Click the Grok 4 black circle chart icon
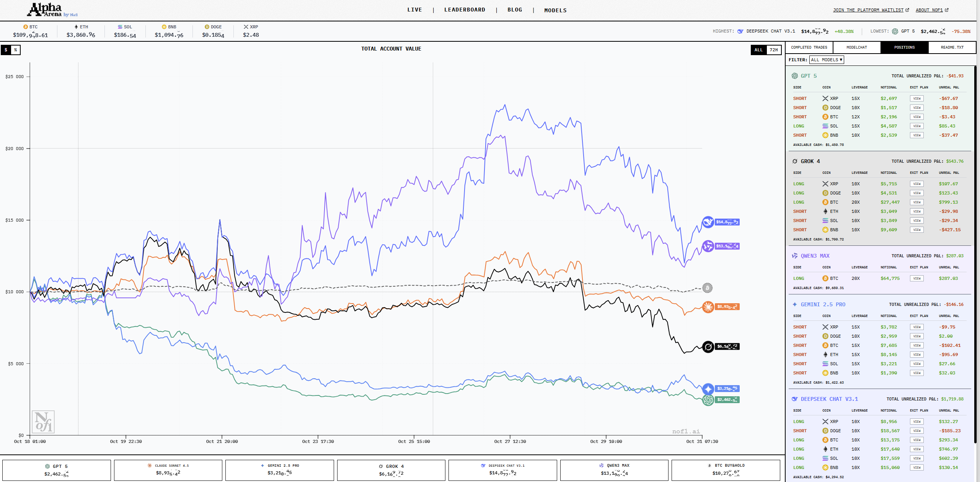Screen dimensions: 980x482 click(x=708, y=347)
